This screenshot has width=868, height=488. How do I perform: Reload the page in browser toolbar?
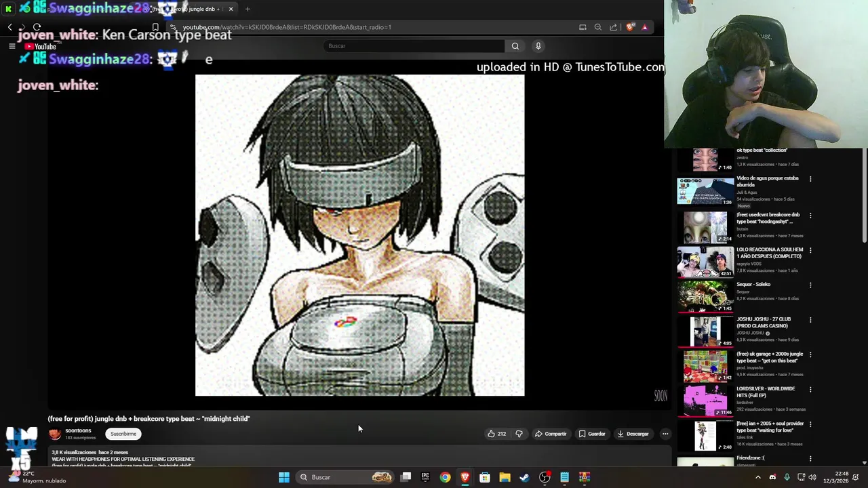[x=37, y=27]
